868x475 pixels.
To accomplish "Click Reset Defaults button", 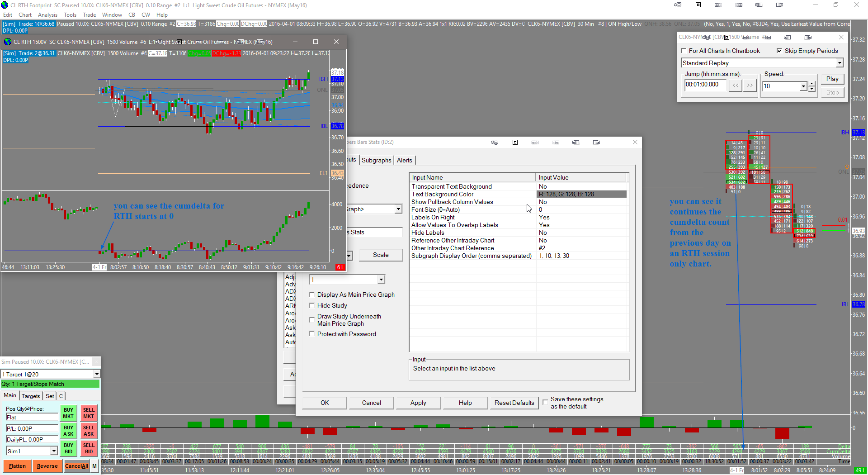I will tap(514, 403).
